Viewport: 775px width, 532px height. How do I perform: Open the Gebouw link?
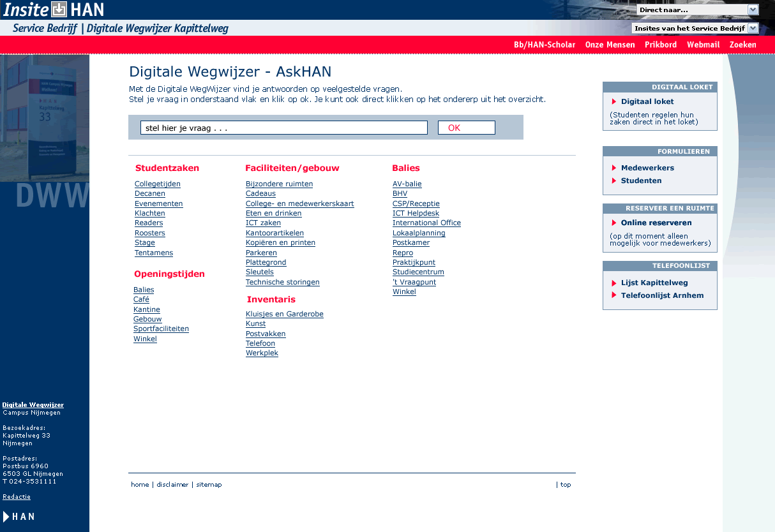[147, 319]
